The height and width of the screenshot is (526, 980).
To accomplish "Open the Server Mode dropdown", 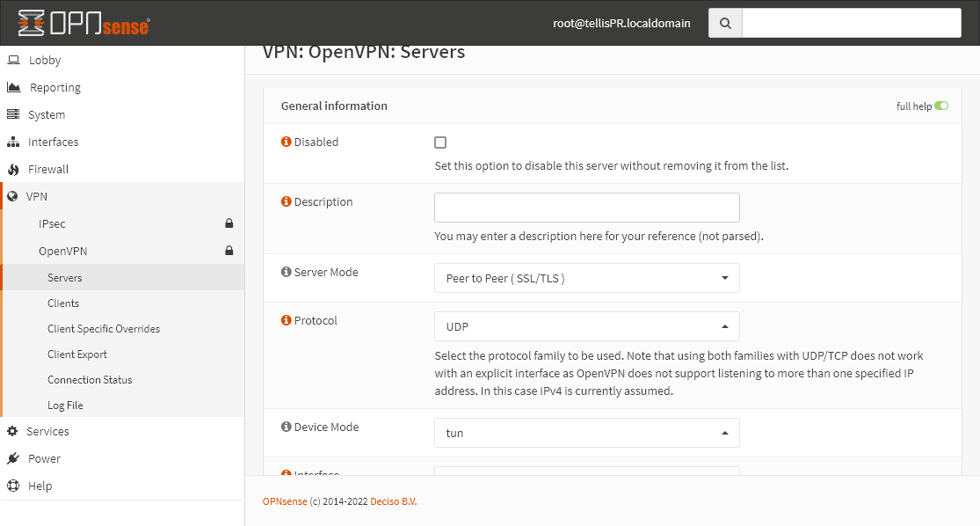I will click(x=586, y=278).
